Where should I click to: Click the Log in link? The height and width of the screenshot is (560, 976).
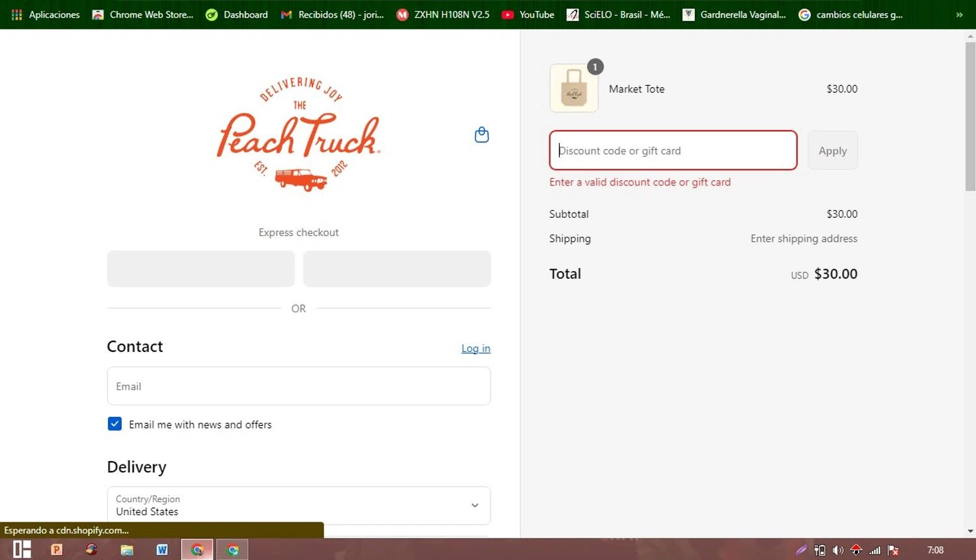click(x=476, y=349)
